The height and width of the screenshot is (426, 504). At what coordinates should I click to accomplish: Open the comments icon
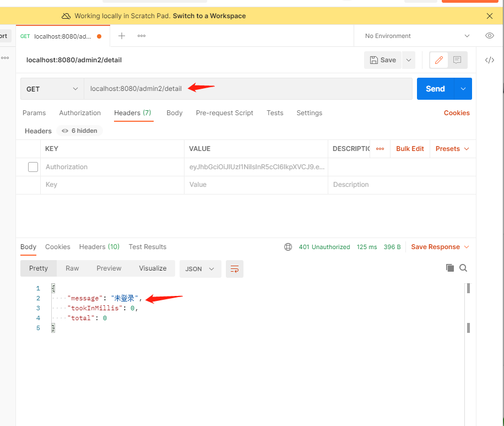tap(457, 60)
